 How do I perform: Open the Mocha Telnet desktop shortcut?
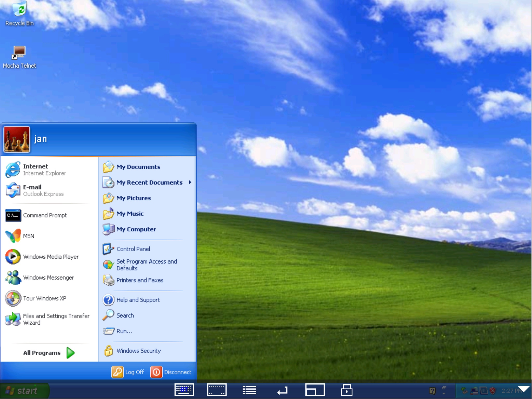pyautogui.click(x=19, y=57)
